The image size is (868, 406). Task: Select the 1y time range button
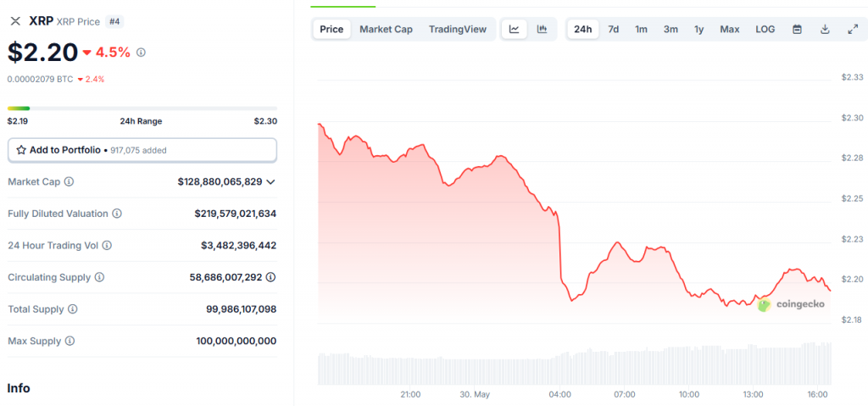point(699,29)
